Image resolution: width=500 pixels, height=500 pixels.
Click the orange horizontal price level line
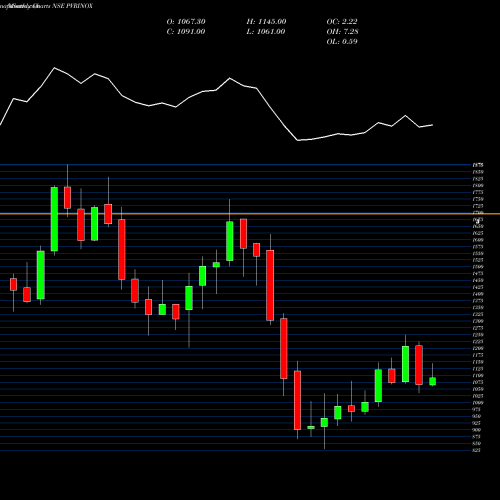tap(250, 214)
